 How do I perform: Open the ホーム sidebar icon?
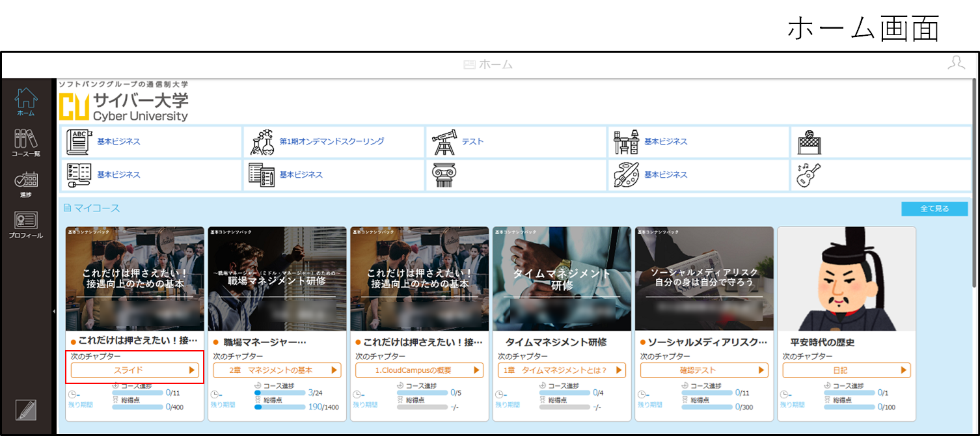pyautogui.click(x=26, y=102)
